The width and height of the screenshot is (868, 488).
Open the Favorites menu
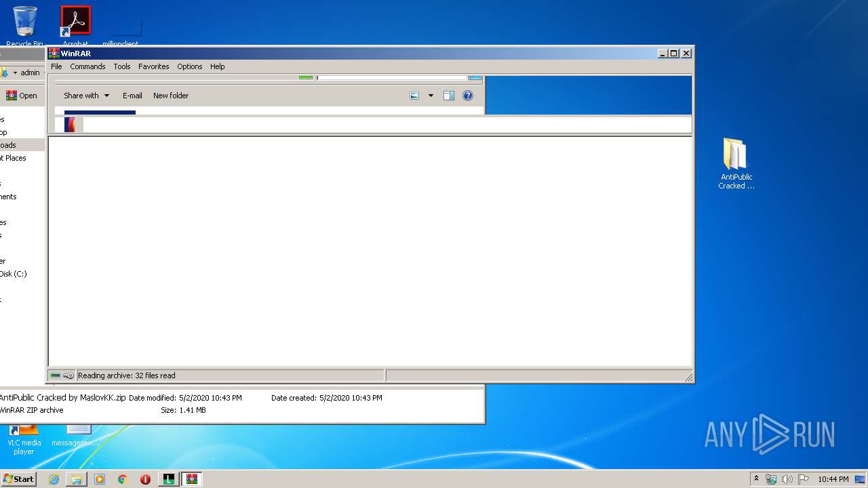(154, 66)
